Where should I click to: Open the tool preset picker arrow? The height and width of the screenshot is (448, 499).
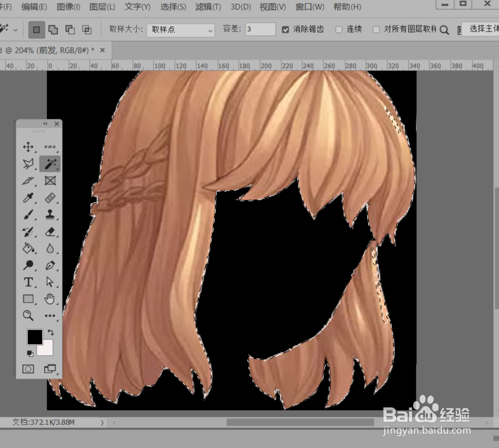(x=15, y=30)
